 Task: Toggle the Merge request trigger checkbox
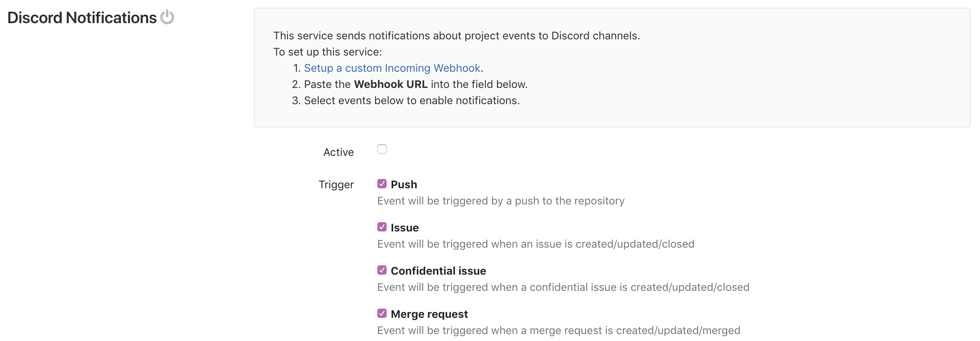pyautogui.click(x=382, y=313)
